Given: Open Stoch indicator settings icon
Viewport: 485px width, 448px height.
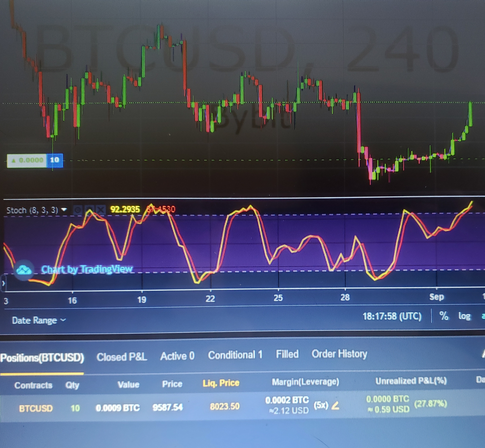Looking at the screenshot, I should [x=89, y=210].
